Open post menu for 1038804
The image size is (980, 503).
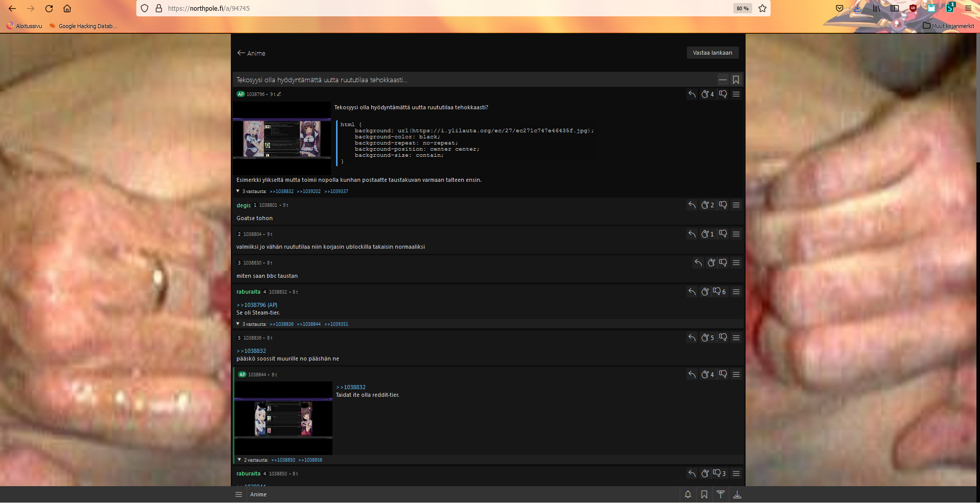coord(736,234)
